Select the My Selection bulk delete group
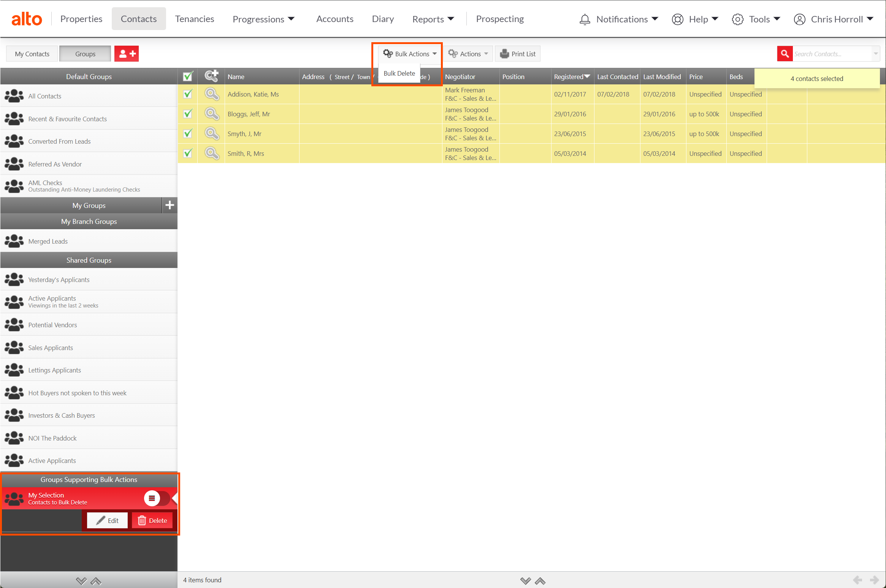 point(89,498)
